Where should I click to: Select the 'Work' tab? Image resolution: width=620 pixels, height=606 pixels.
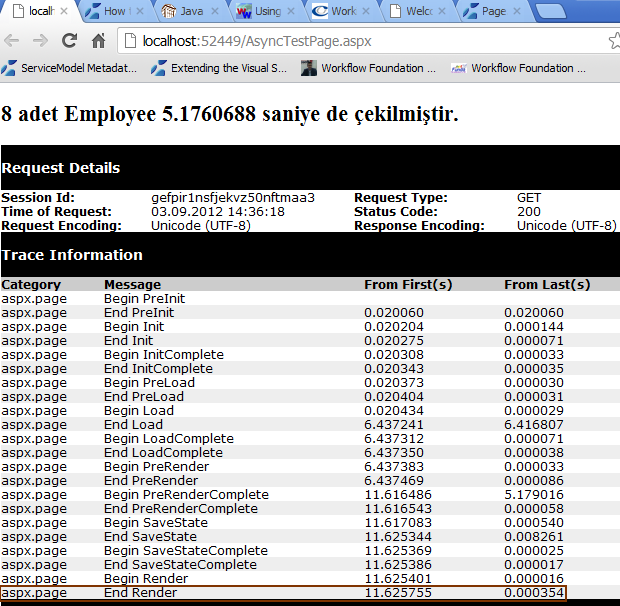click(338, 12)
